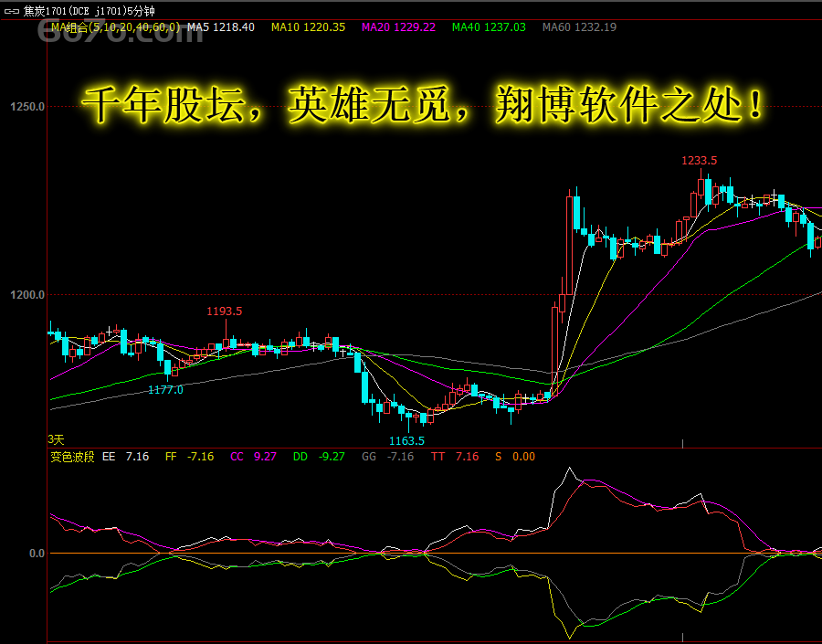Click the CC 9.27 indicator value

(x=253, y=457)
